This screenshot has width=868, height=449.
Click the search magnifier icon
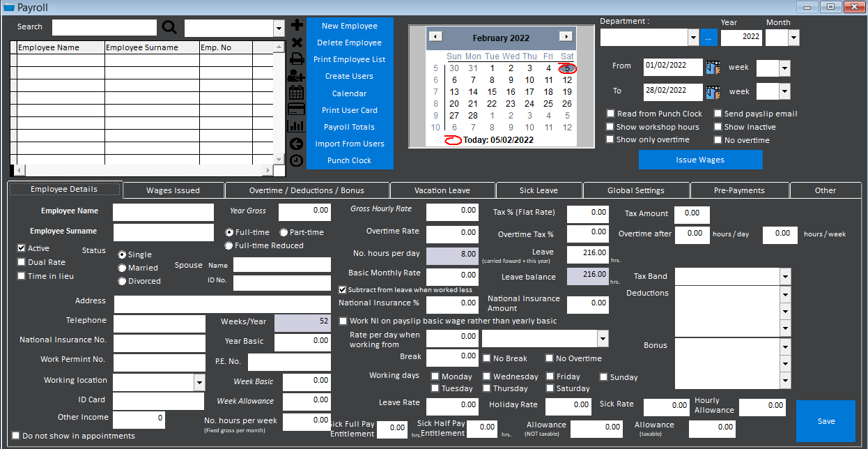(169, 26)
